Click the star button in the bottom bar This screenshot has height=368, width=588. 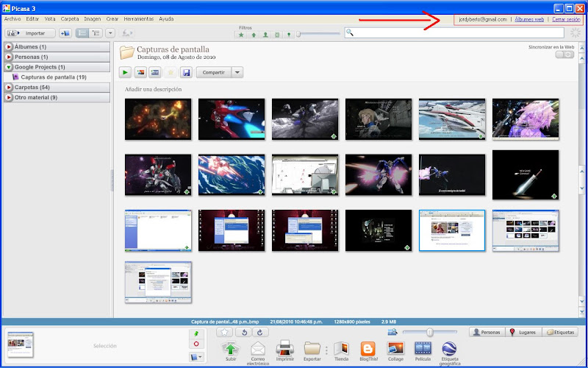(x=224, y=333)
